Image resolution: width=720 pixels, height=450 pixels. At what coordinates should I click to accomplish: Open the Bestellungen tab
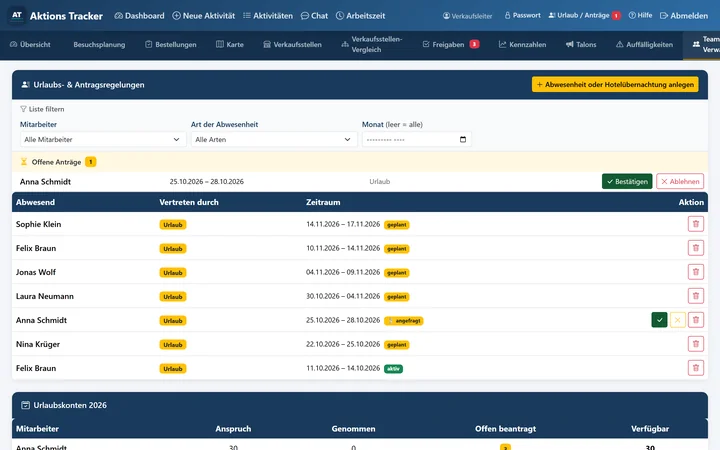171,45
